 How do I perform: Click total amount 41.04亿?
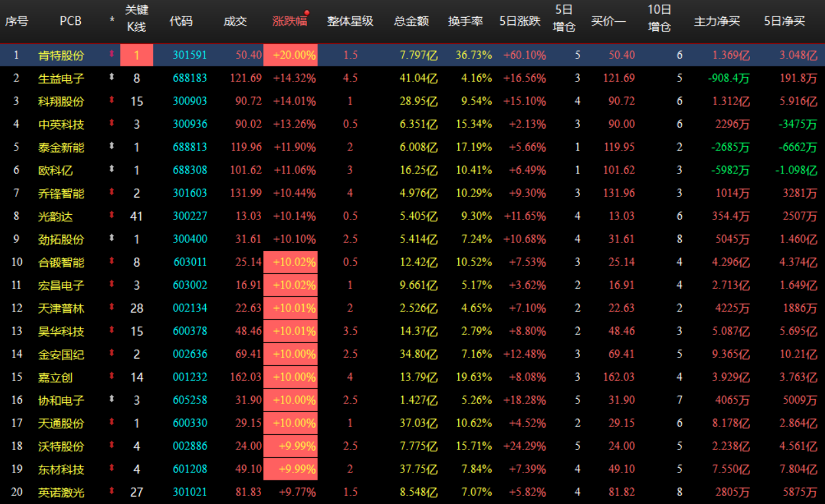[419, 78]
